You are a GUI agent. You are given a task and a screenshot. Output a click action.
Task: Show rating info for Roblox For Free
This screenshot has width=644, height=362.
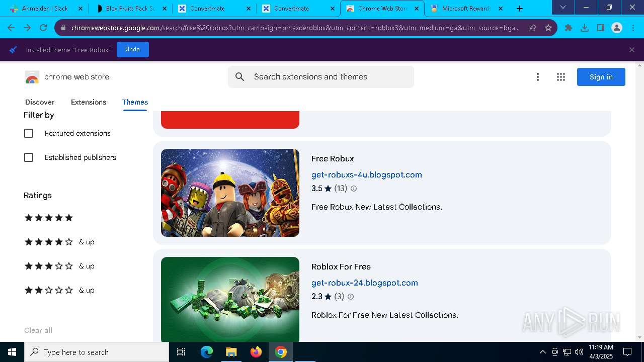click(x=351, y=297)
